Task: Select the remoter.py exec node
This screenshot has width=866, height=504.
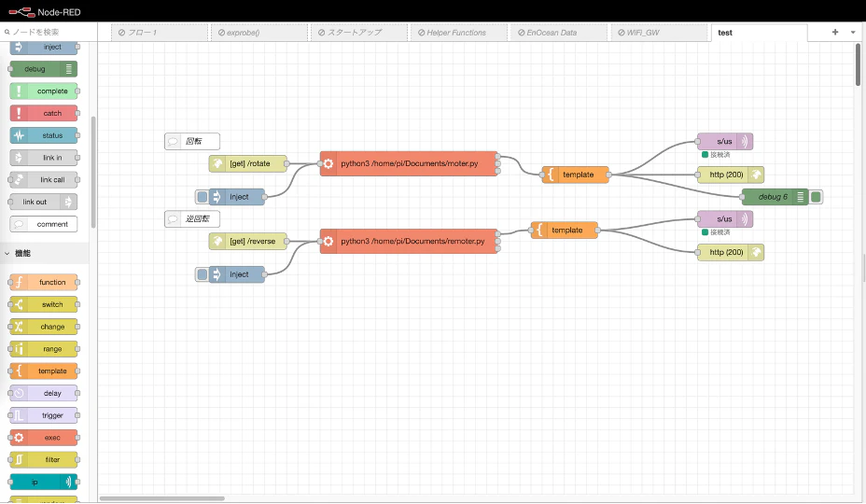Action: pos(409,241)
